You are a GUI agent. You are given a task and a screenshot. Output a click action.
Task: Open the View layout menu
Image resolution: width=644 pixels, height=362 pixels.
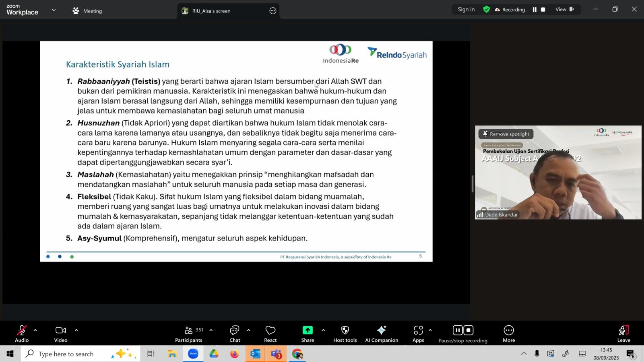[x=564, y=10]
